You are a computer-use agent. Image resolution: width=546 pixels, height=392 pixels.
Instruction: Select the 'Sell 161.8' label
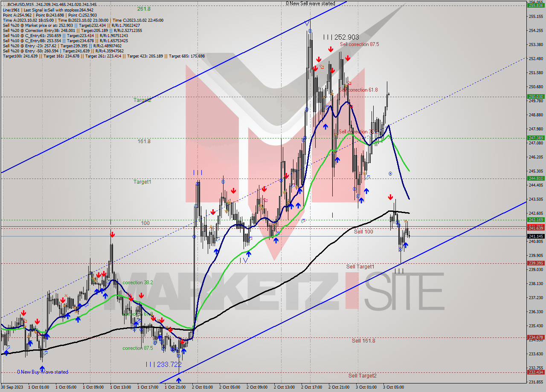point(363,340)
